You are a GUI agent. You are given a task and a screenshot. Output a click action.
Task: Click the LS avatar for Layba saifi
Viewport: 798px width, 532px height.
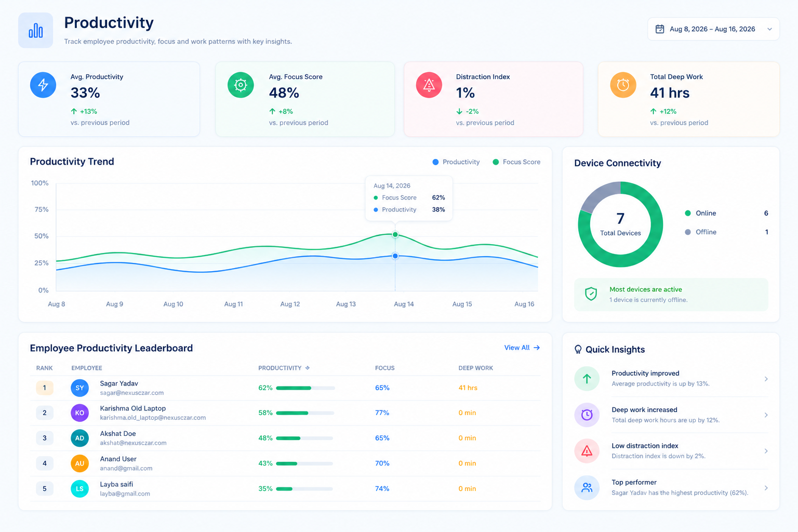point(79,489)
